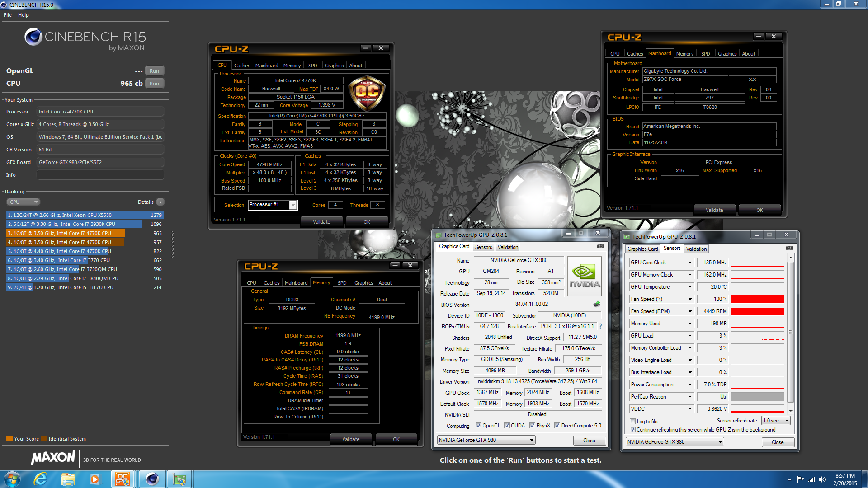Toggle the OpenCL checkbox
The image size is (868, 488).
coord(478,426)
